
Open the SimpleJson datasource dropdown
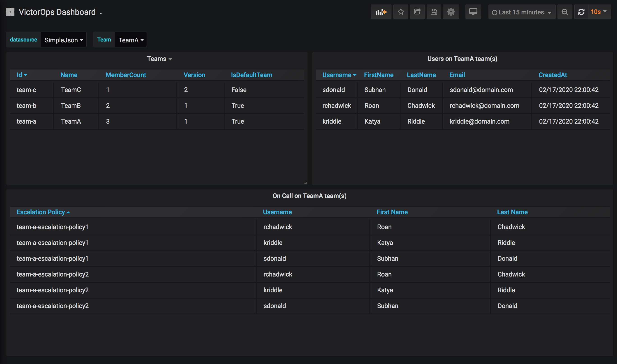click(x=64, y=40)
